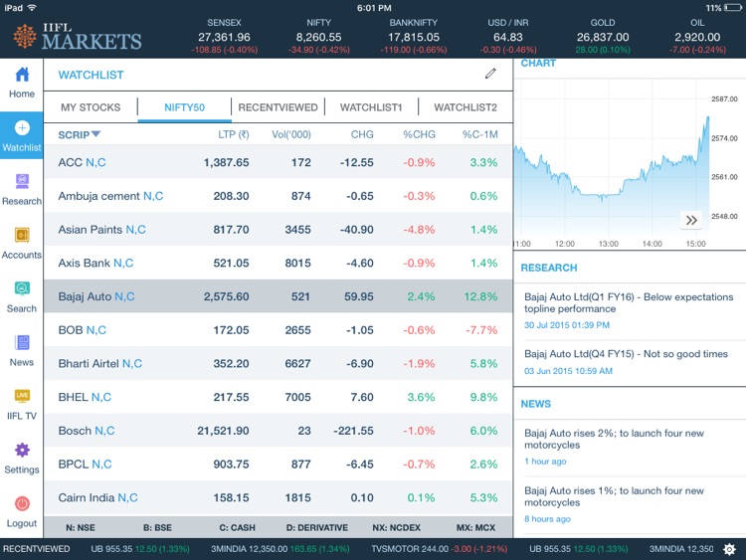Switch to WATCHLIST2 tab

(x=466, y=107)
